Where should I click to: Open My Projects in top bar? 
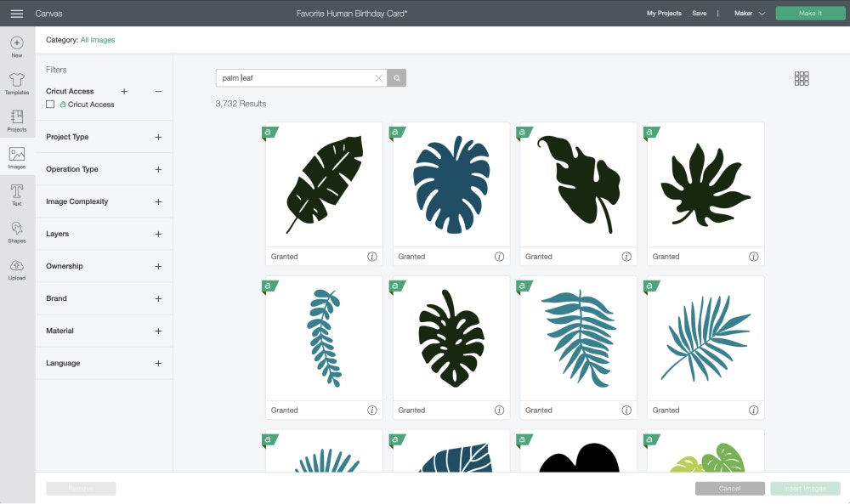click(664, 14)
